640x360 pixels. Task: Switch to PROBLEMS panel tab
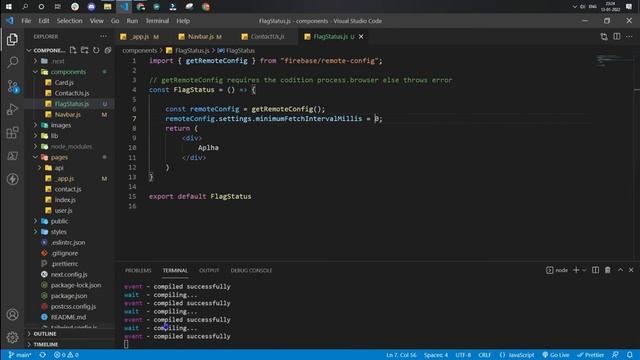(x=138, y=270)
